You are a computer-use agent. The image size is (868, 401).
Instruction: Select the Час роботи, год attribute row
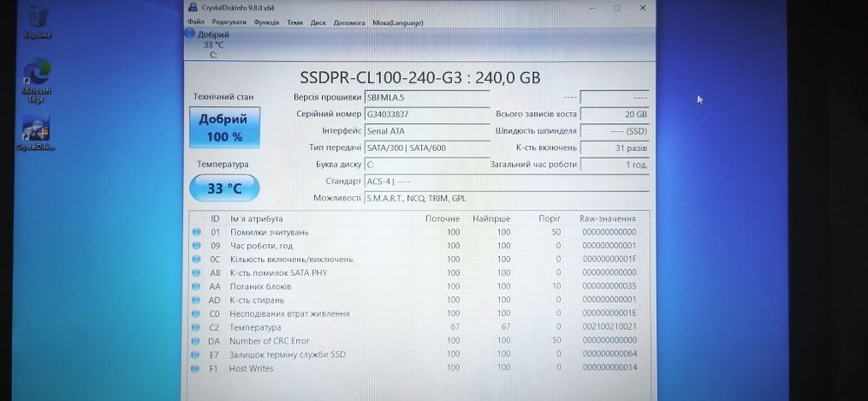[419, 246]
